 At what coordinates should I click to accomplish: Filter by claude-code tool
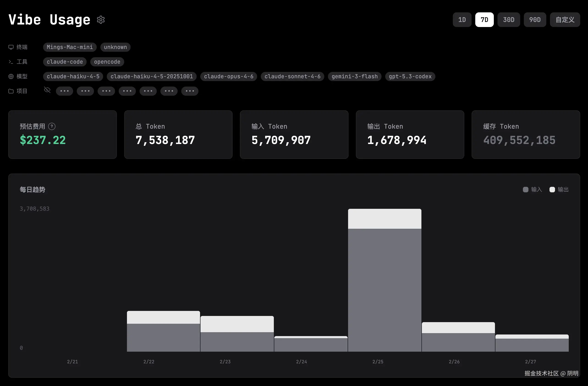click(65, 62)
